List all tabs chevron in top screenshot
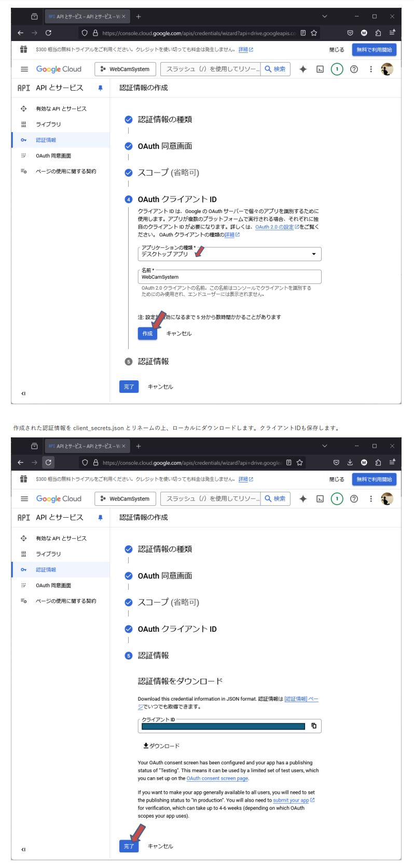The width and height of the screenshot is (414, 868). (x=325, y=16)
